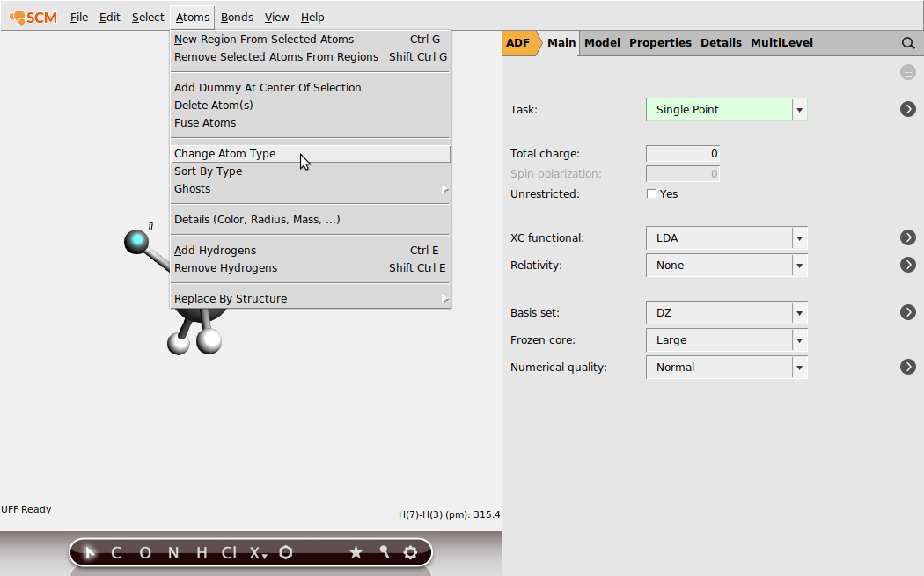Choose Add Dummy At Center Of Selection
Image resolution: width=924 pixels, height=576 pixels.
[x=311, y=88]
